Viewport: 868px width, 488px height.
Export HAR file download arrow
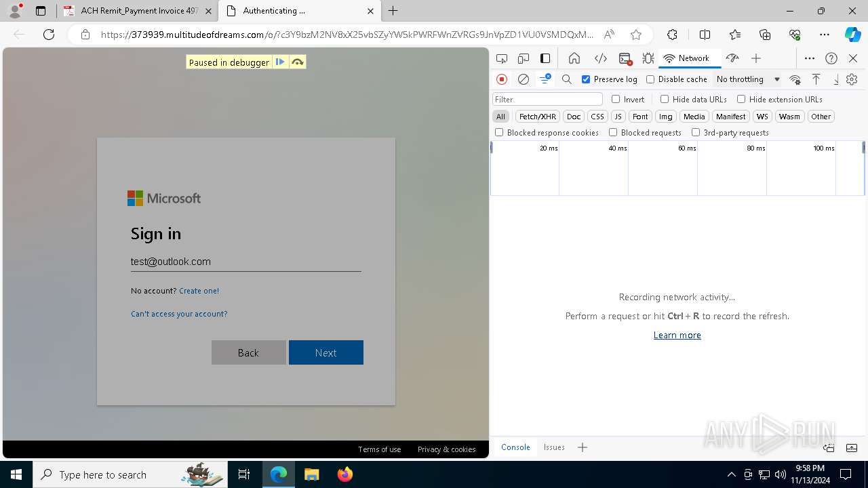[835, 79]
